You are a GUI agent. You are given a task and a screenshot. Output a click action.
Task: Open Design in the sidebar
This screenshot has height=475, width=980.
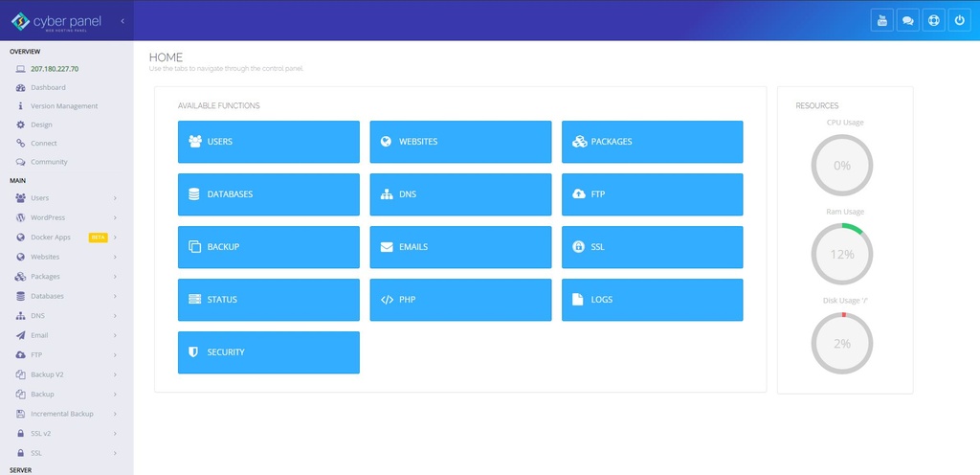pos(41,124)
